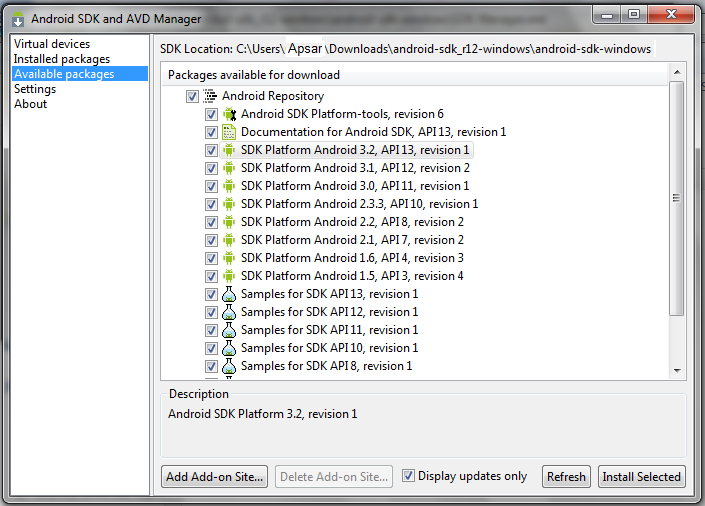705x506 pixels.
Task: Open the Installed packages page
Action: coord(62,59)
